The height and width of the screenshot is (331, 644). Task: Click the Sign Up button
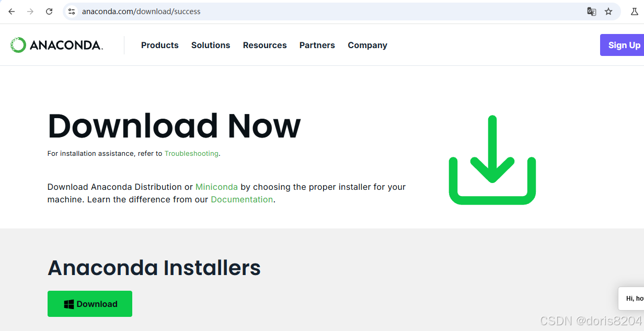tap(622, 45)
